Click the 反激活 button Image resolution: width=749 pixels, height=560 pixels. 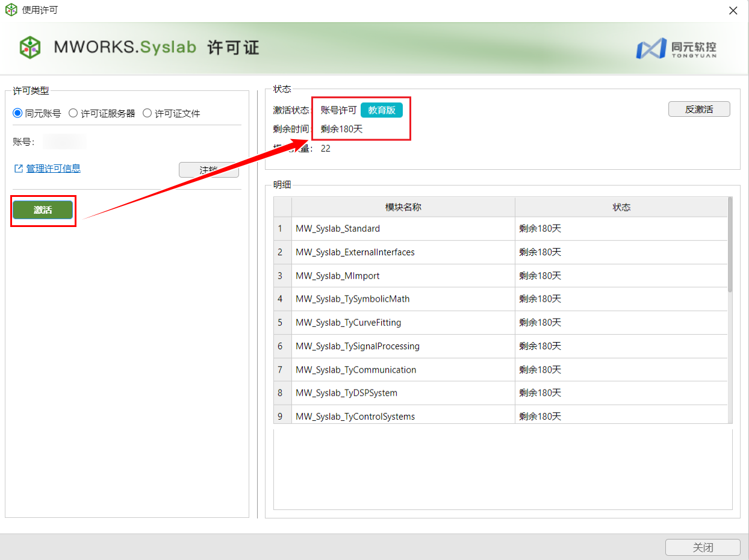pyautogui.click(x=698, y=109)
